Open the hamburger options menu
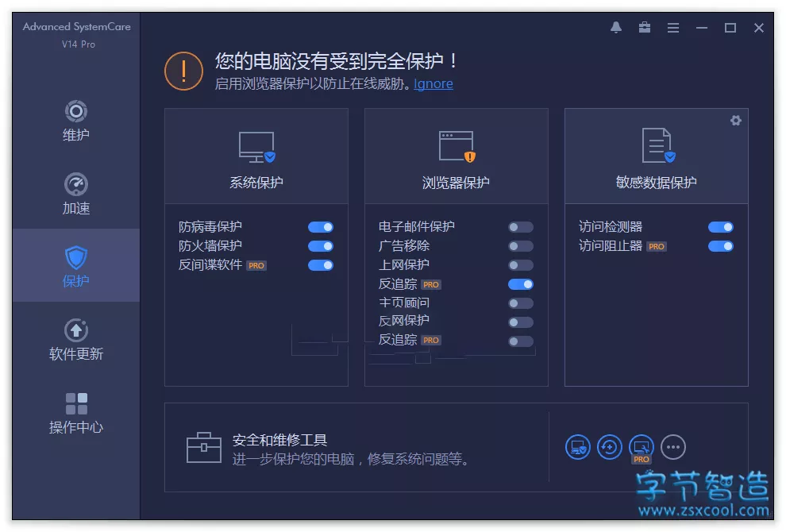Viewport: 786px width, 532px height. [x=672, y=28]
